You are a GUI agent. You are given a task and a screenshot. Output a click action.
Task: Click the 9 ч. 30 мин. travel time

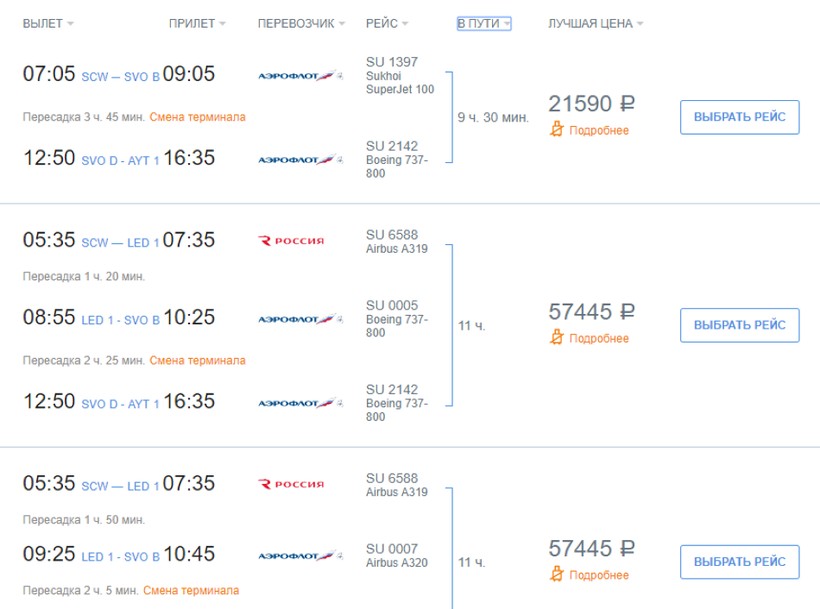click(x=493, y=118)
